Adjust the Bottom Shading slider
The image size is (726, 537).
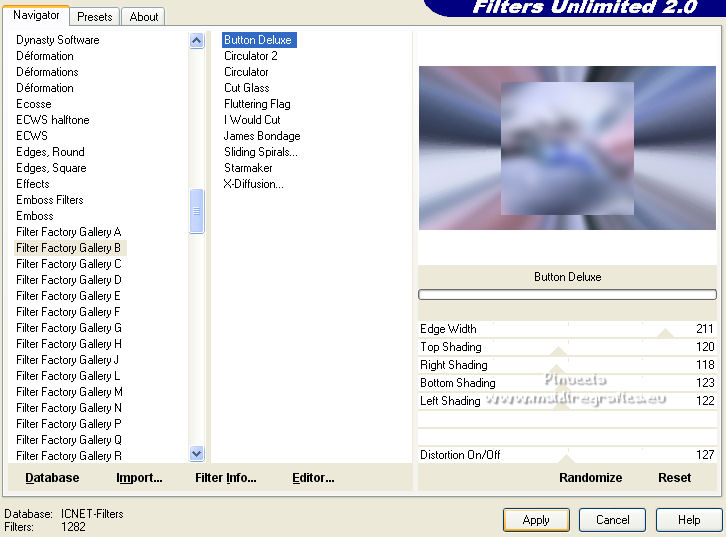[x=567, y=383]
